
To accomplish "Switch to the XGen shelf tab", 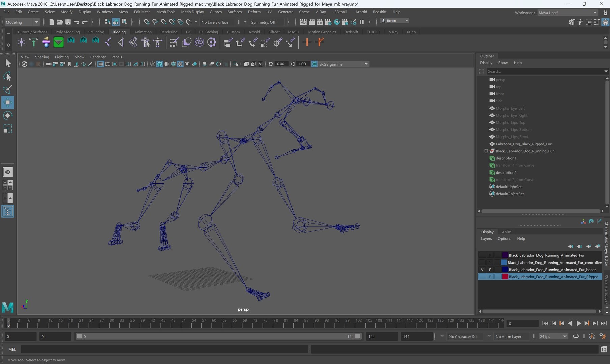I will (411, 32).
